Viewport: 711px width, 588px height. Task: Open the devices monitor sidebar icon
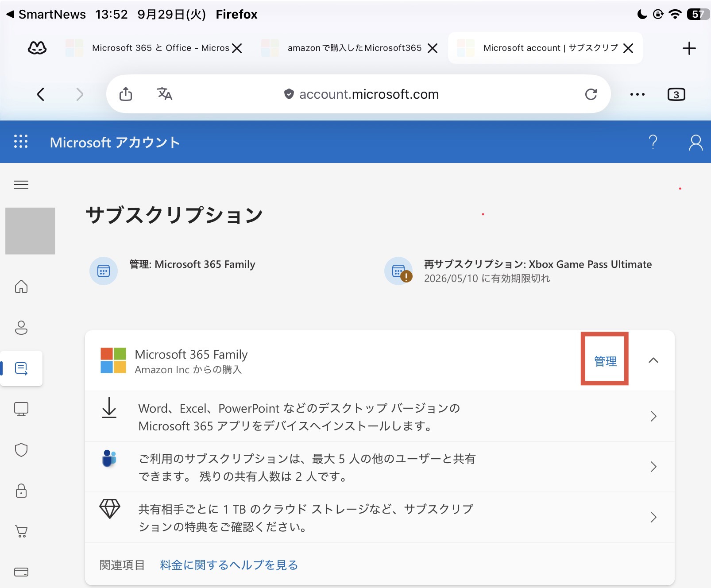coord(21,409)
